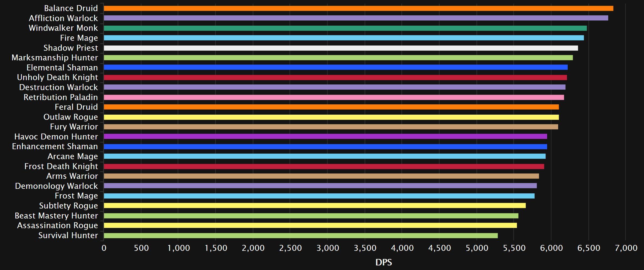Click the DPS axis title
Screen dimensions: 644x270
pos(384,262)
